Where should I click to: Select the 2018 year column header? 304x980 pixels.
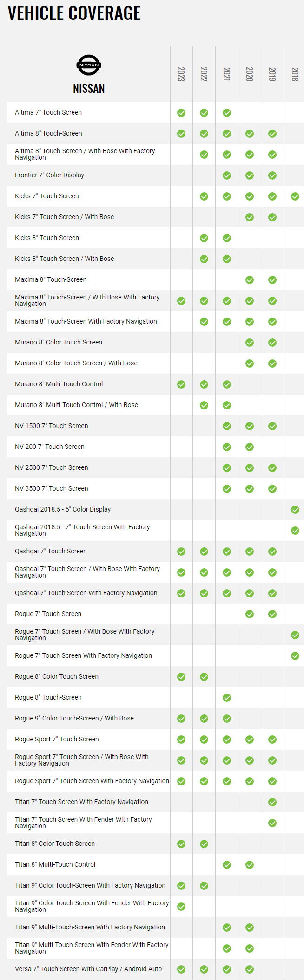[295, 74]
